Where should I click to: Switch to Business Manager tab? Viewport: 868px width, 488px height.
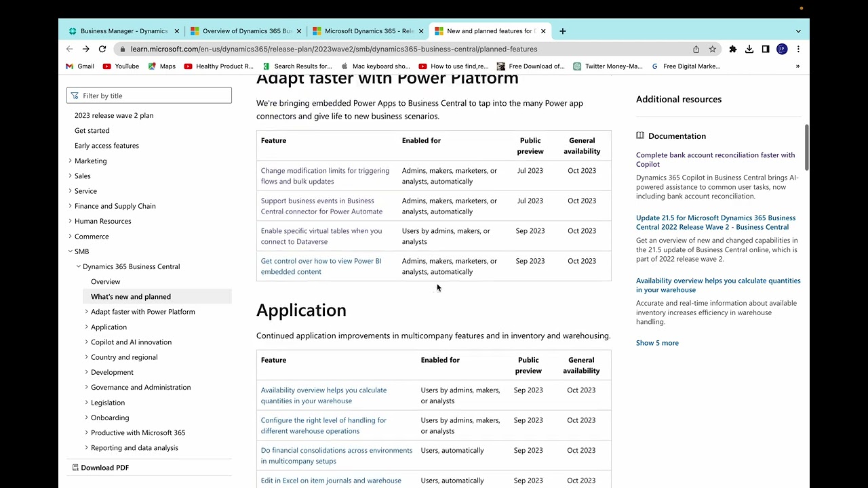pos(124,31)
